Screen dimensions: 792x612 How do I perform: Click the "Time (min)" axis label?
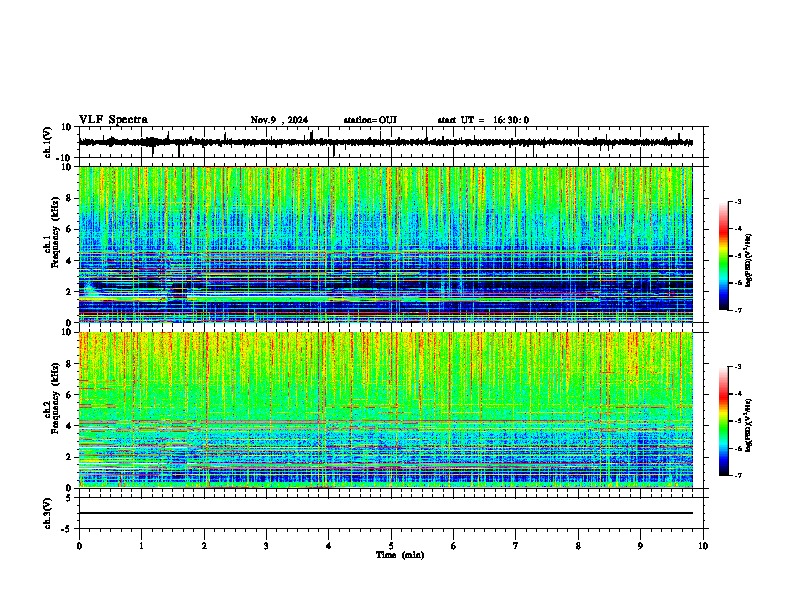(x=400, y=555)
